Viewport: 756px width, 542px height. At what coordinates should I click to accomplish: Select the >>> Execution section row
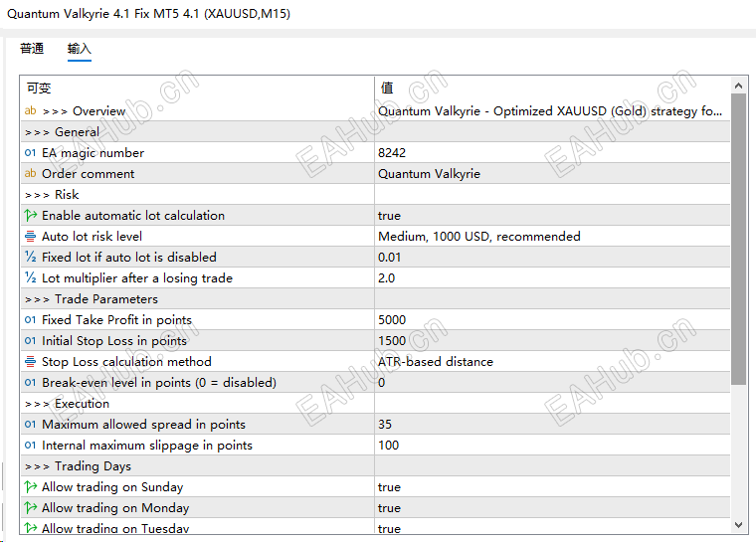pos(375,403)
